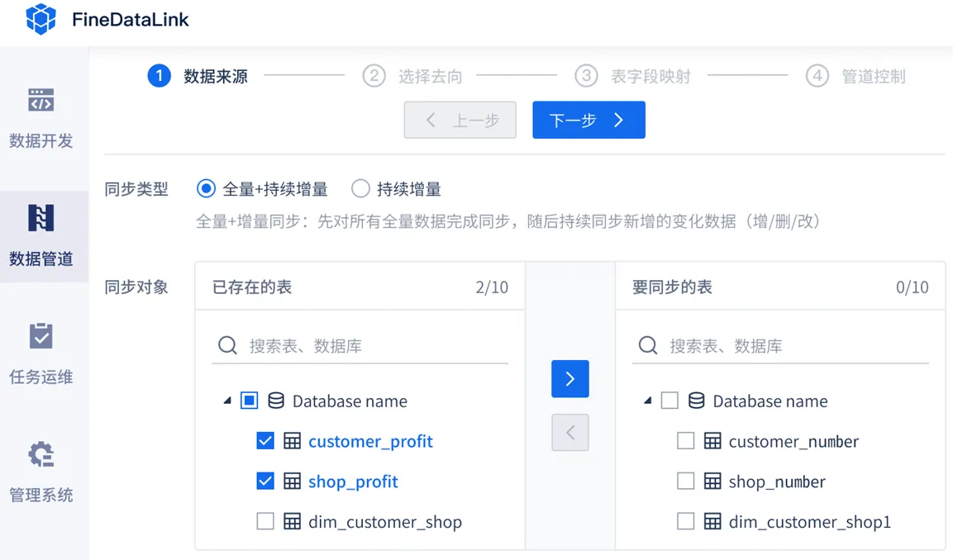Click database icon in 已存在的表 tree
953x560 pixels.
pyautogui.click(x=276, y=401)
